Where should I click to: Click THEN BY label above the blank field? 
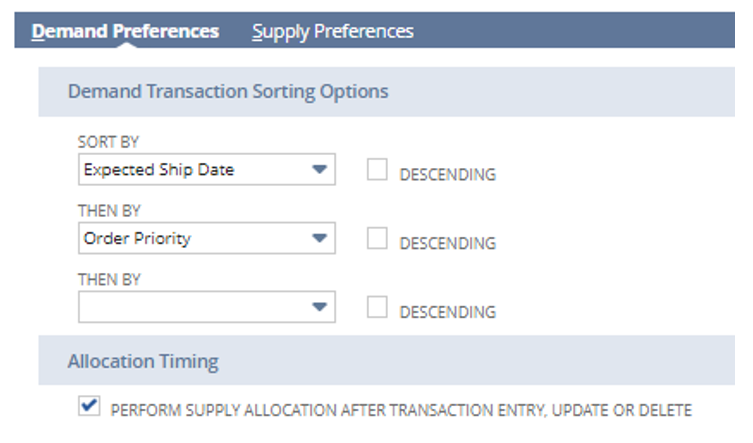[x=110, y=280]
